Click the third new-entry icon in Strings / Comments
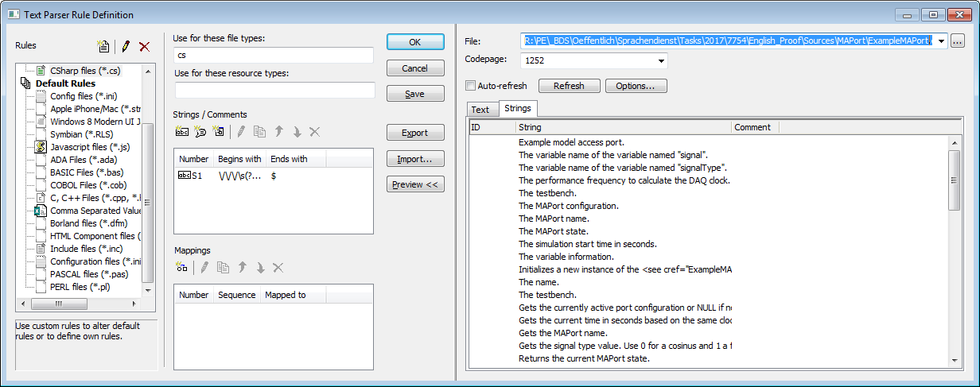The height and width of the screenshot is (387, 980). pyautogui.click(x=219, y=132)
